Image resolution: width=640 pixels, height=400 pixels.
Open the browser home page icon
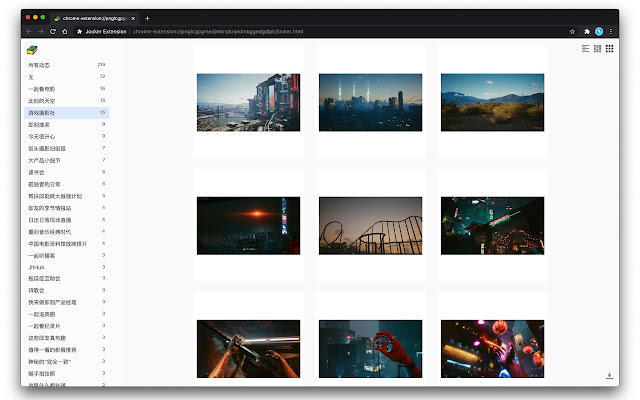click(x=64, y=31)
